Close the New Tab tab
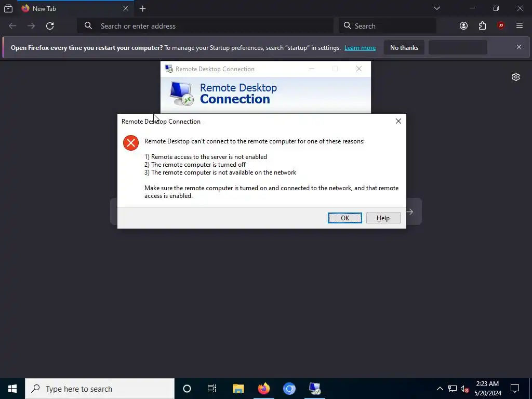The height and width of the screenshot is (399, 532). click(126, 8)
